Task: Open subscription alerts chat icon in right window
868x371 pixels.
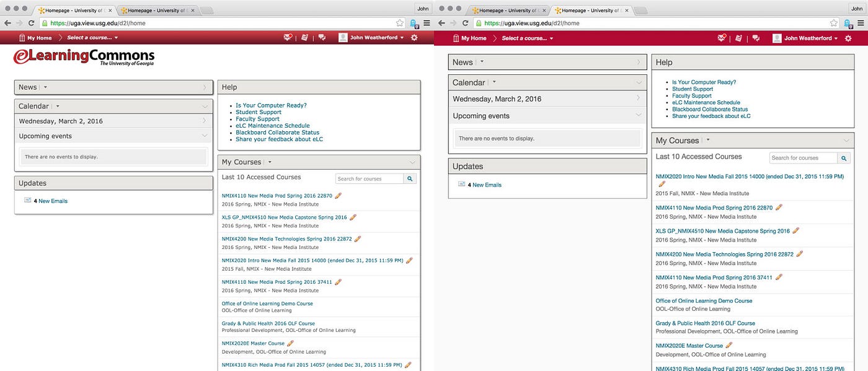Action: coord(755,38)
